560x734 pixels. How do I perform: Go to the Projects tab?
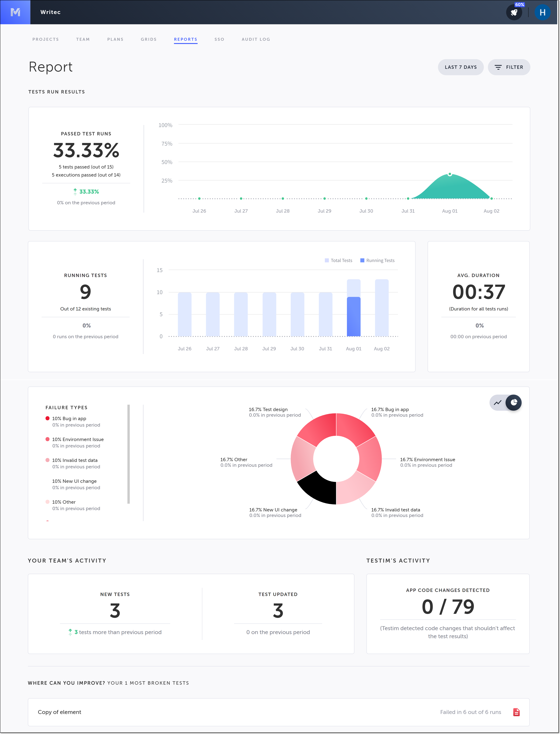tap(46, 39)
